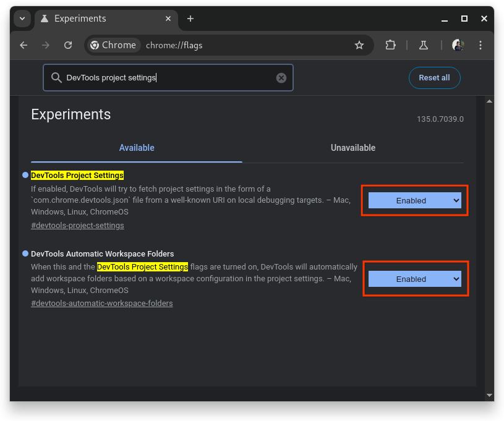Clear the flags search with the X icon
Screen dimensions: 504x421
(281, 78)
